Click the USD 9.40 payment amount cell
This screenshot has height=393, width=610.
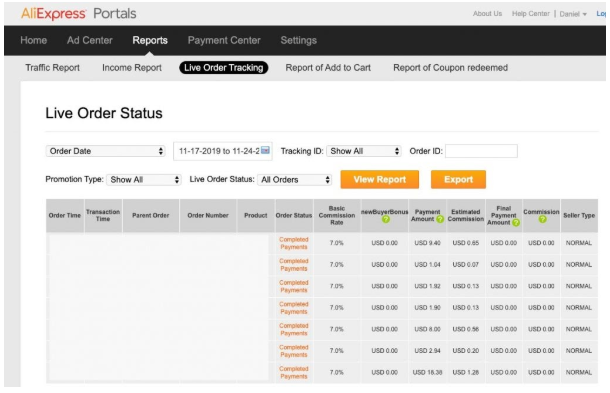(x=427, y=243)
